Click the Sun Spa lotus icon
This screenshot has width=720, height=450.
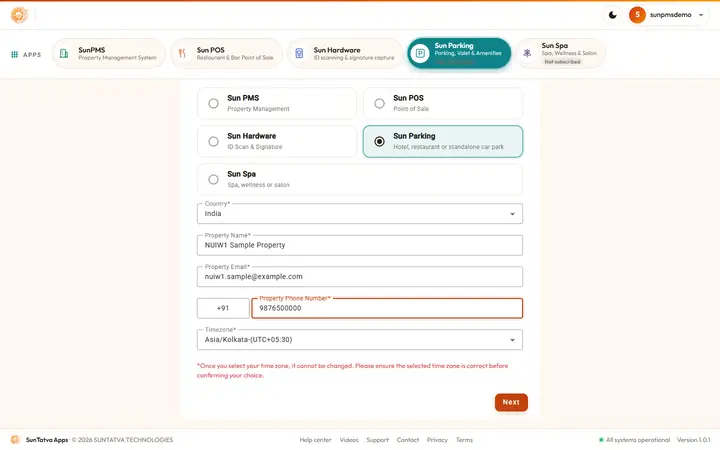coord(527,53)
